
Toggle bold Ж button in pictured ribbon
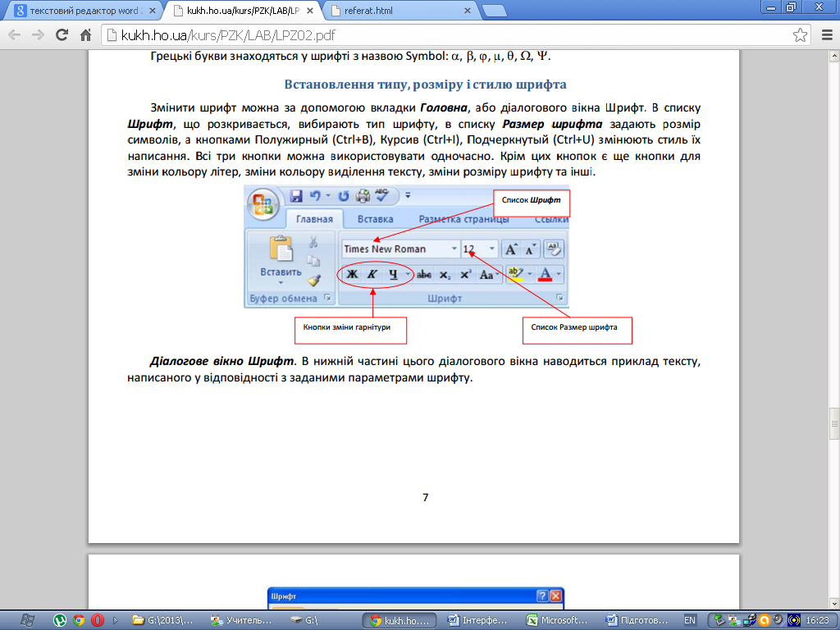(x=353, y=274)
